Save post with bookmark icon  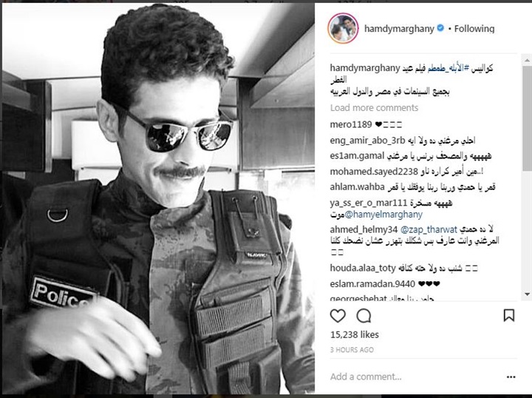508,315
